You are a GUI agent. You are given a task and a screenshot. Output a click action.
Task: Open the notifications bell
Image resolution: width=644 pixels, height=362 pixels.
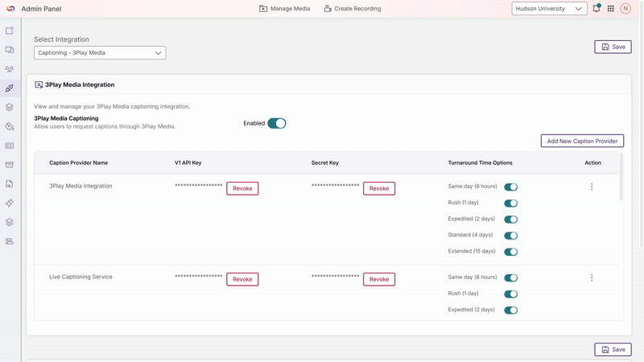597,9
